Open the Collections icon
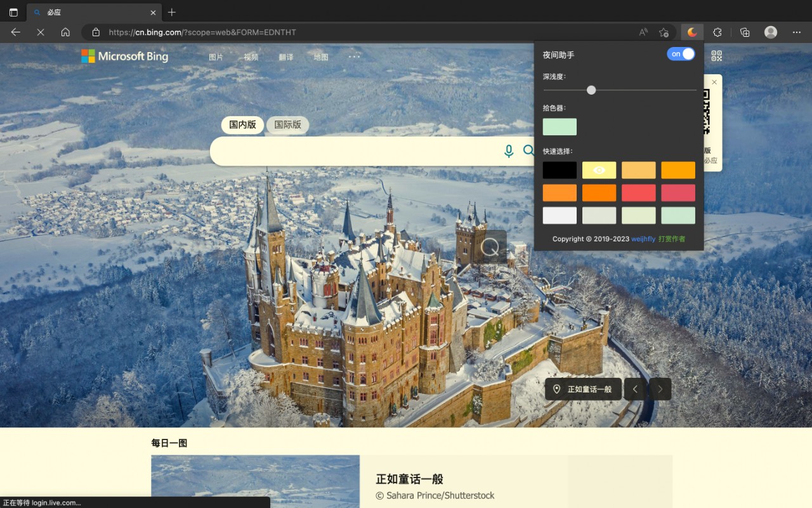This screenshot has width=812, height=508. pos(745,32)
